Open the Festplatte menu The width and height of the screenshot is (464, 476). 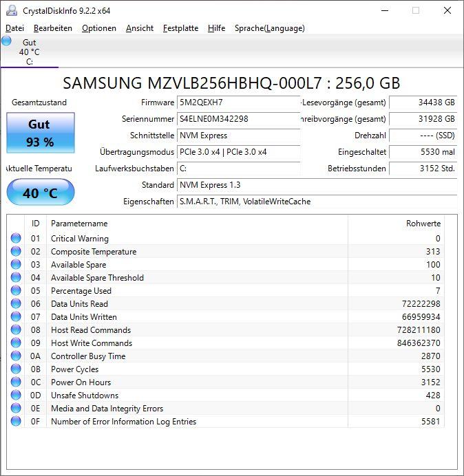click(180, 28)
